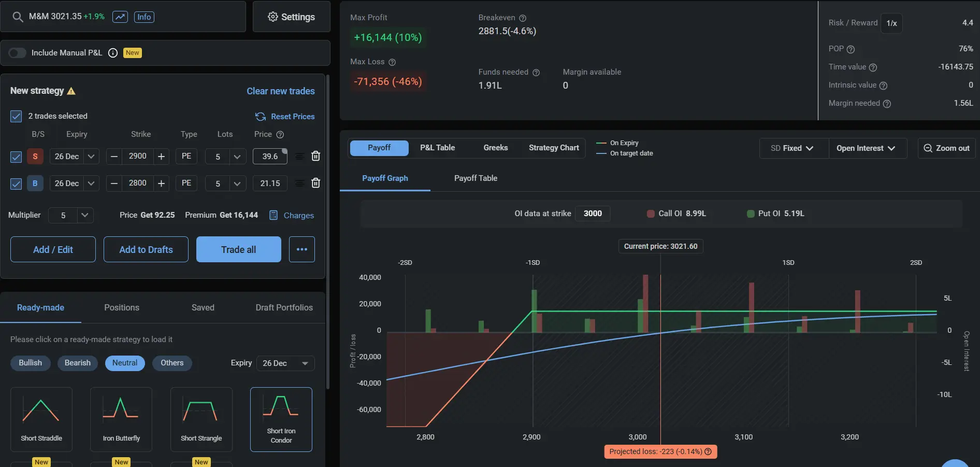Click the search magnifier icon

click(18, 17)
